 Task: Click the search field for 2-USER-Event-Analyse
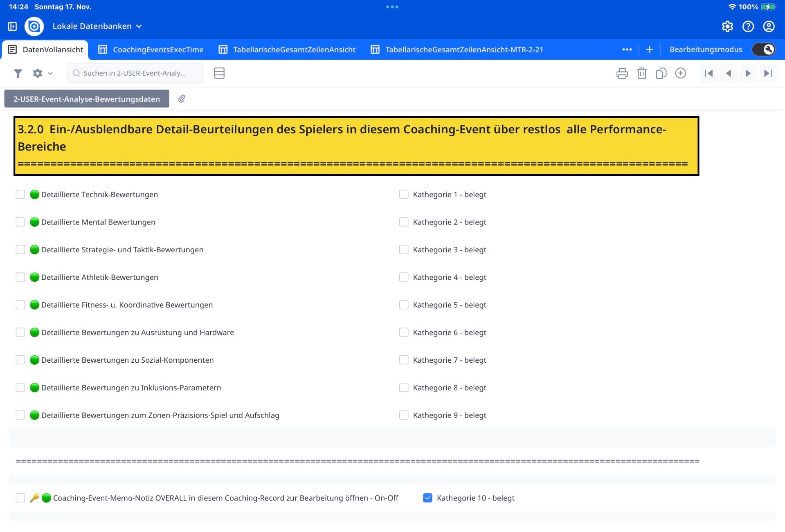pos(135,74)
